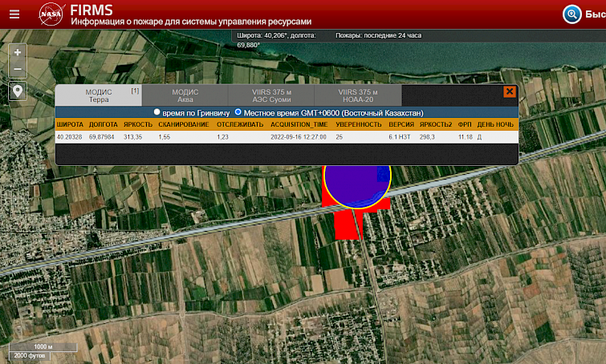Sort by ACQUISITION_TIME column header

pos(299,125)
